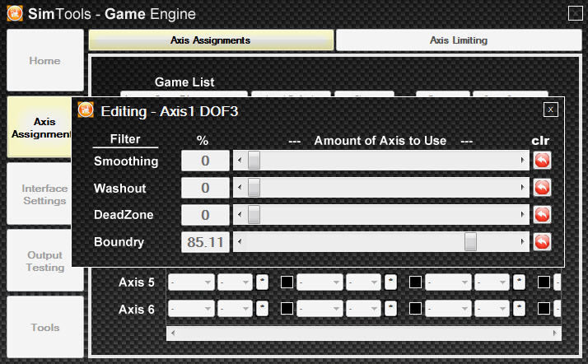The image size is (588, 364).
Task: Select the Axis Assignments top tab
Action: point(211,40)
